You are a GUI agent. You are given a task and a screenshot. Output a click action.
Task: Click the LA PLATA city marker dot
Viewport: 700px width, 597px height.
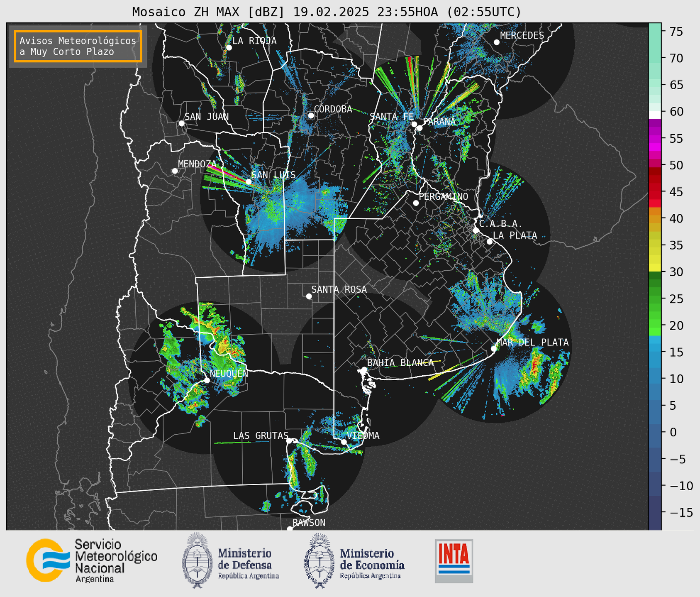(490, 242)
